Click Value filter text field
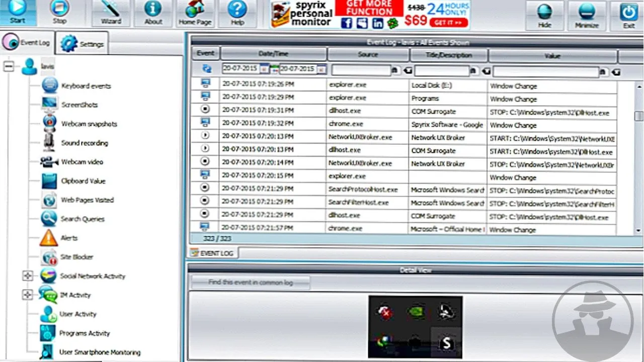 click(x=546, y=71)
